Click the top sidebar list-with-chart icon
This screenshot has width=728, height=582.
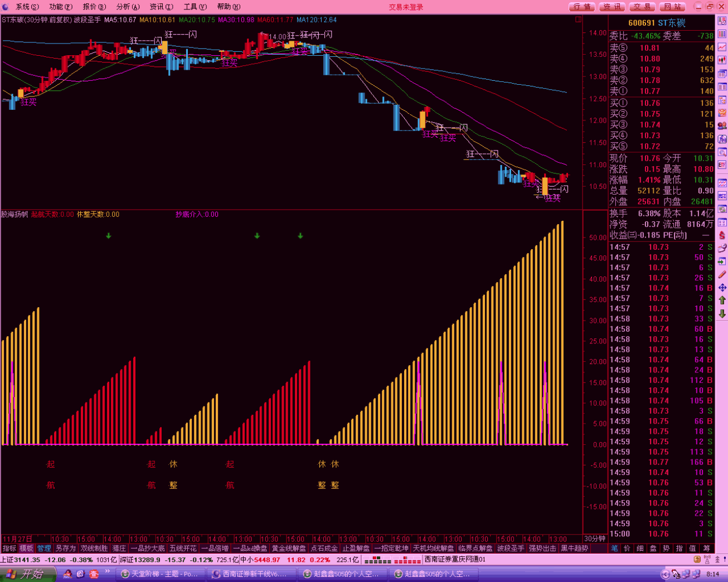pyautogui.click(x=722, y=21)
